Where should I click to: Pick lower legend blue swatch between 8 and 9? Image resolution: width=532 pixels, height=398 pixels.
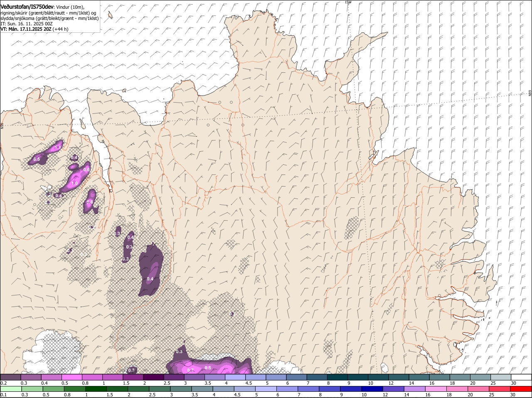[x=330, y=389]
